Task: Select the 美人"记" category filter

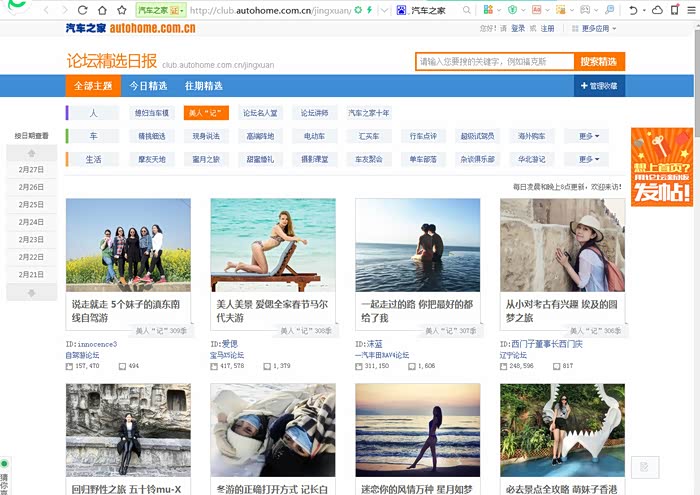Action: click(x=206, y=113)
